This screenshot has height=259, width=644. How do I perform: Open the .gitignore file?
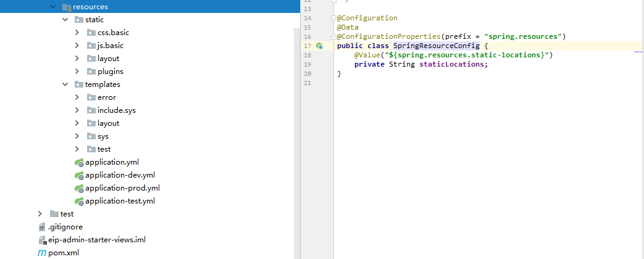click(65, 227)
